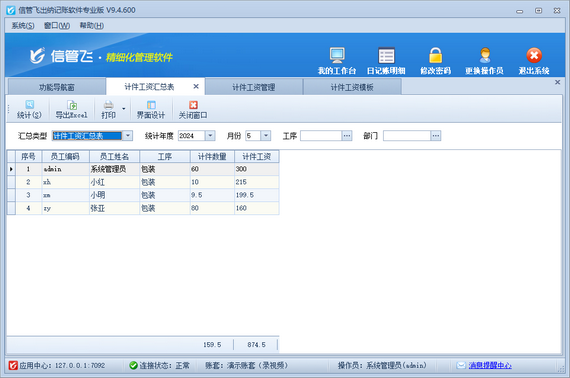
Task: Run the 统计 statistics toolbar button
Action: [x=29, y=109]
